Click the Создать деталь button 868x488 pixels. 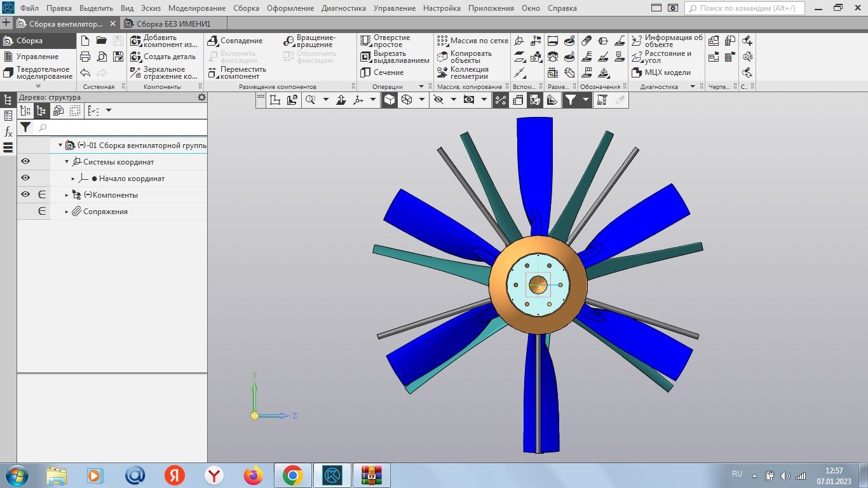pos(169,57)
